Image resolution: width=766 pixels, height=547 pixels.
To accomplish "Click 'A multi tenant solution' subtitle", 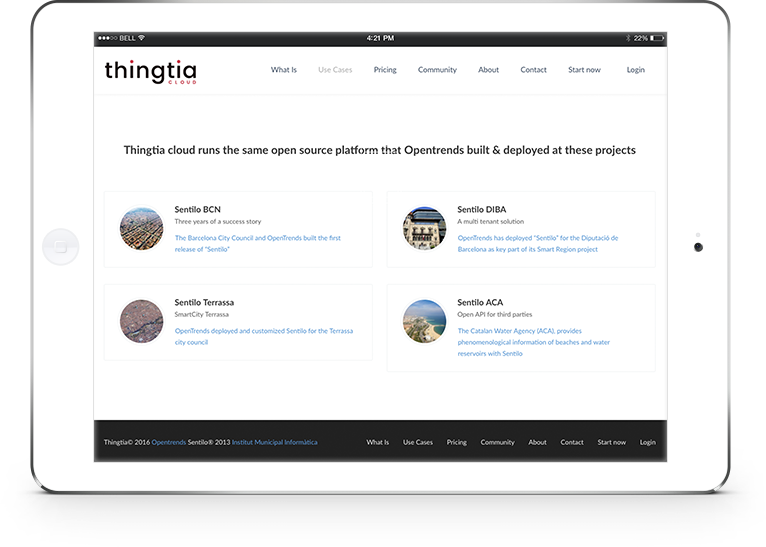I will (x=490, y=222).
